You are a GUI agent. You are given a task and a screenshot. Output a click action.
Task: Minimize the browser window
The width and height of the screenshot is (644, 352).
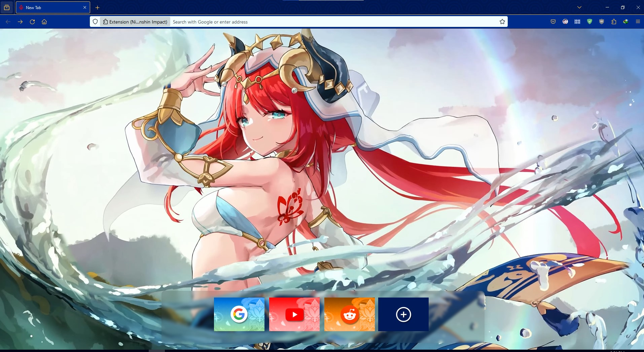tap(607, 7)
